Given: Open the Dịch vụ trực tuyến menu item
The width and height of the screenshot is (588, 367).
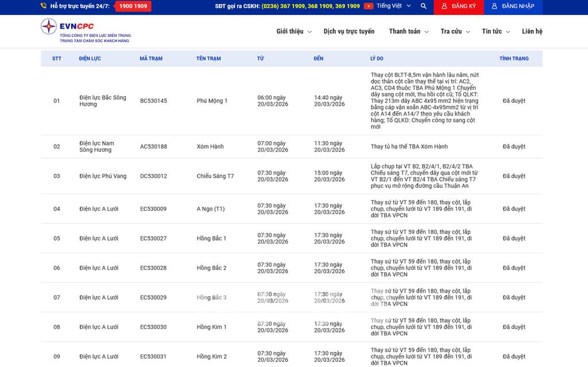Looking at the screenshot, I should point(349,32).
